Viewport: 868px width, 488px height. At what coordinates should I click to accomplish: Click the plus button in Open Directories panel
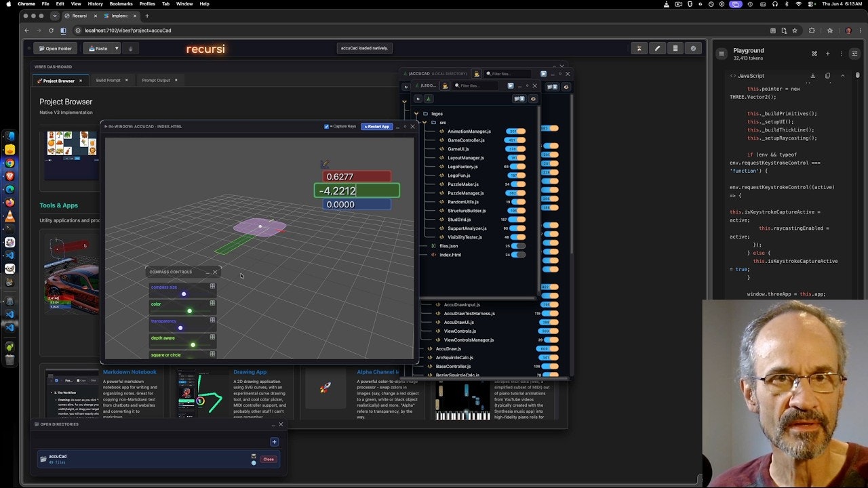(x=274, y=442)
